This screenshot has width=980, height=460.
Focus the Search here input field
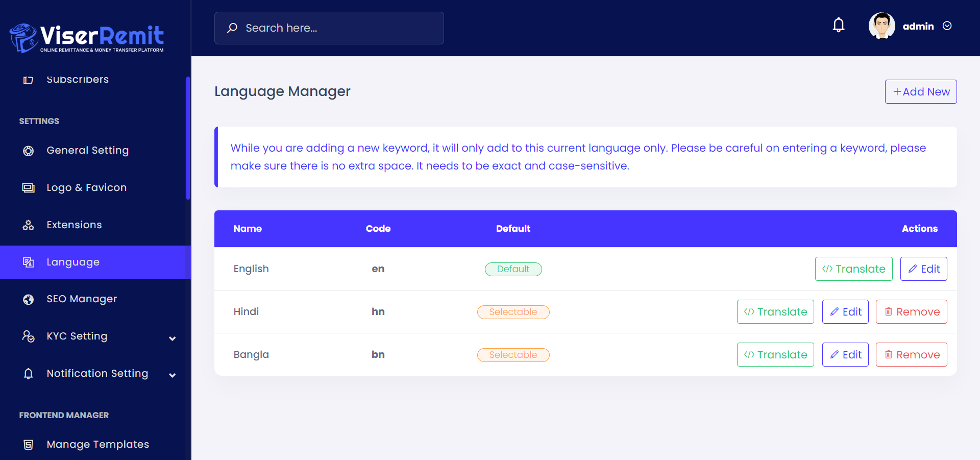click(x=337, y=28)
